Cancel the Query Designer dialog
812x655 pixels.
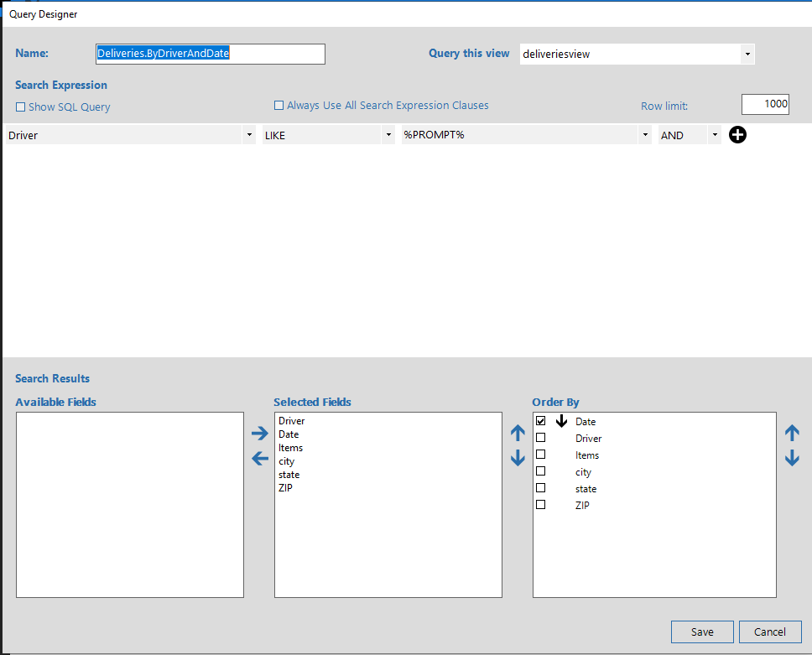[769, 632]
